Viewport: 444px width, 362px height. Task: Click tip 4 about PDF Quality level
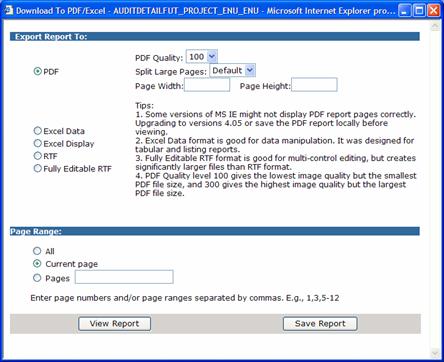276,184
